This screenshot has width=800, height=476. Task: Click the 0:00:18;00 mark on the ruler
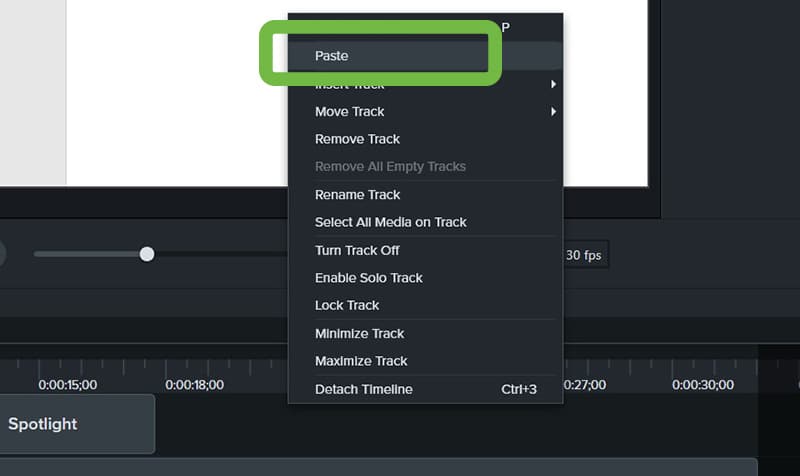click(194, 385)
